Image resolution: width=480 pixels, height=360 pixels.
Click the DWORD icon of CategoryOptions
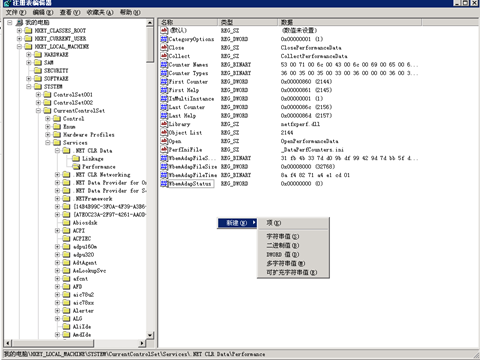coord(164,39)
